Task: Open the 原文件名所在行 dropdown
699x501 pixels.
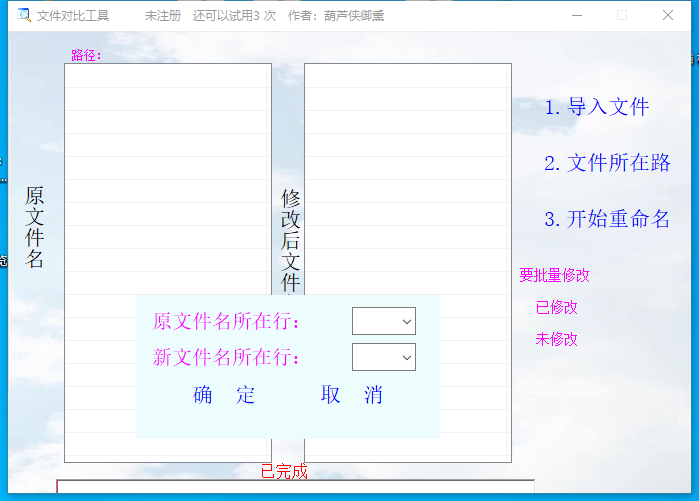Action: (383, 321)
